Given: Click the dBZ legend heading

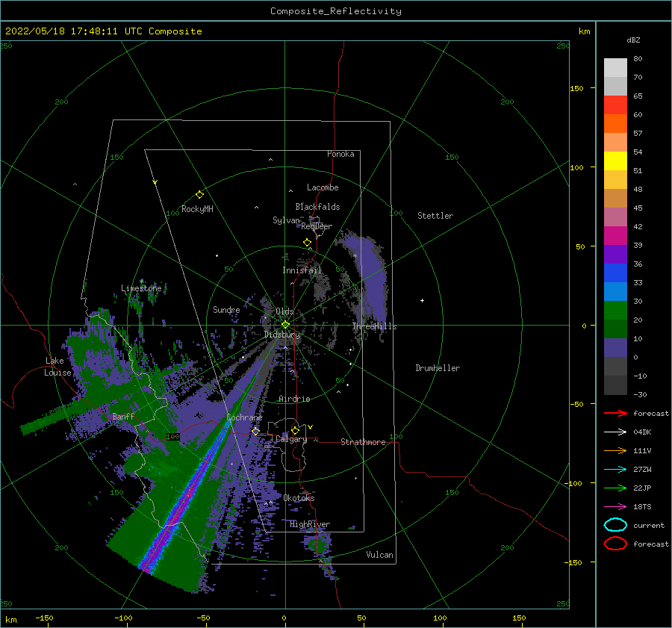Looking at the screenshot, I should click(x=633, y=40).
